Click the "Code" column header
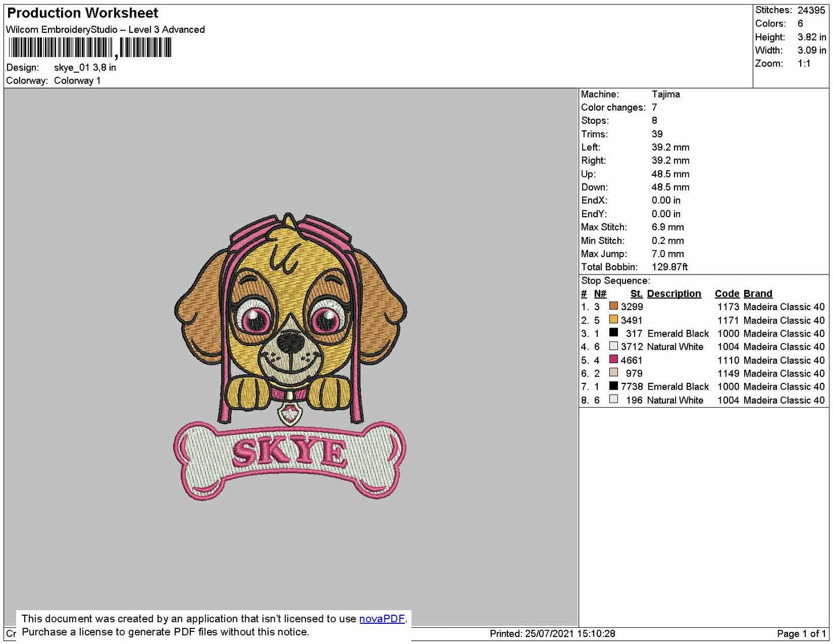This screenshot has height=644, width=833. click(x=727, y=293)
